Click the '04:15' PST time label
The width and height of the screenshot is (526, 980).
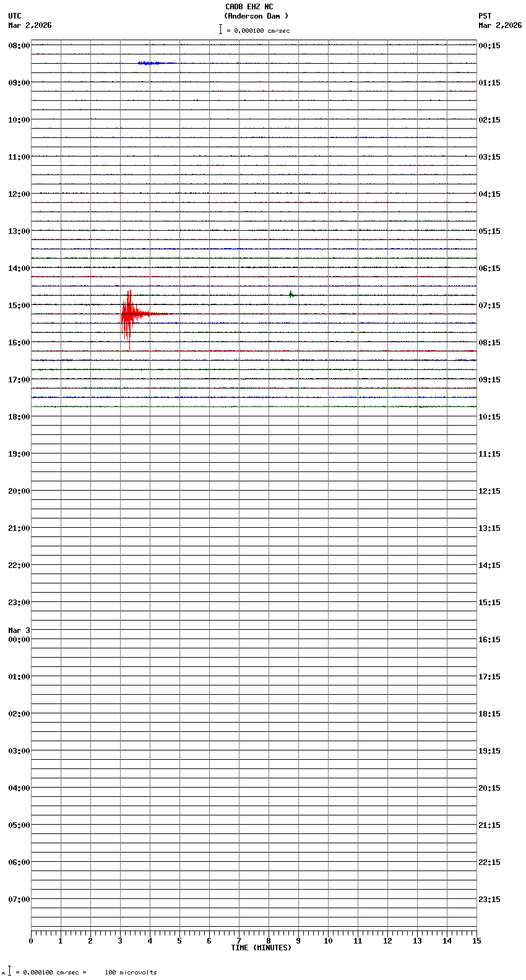tap(489, 194)
